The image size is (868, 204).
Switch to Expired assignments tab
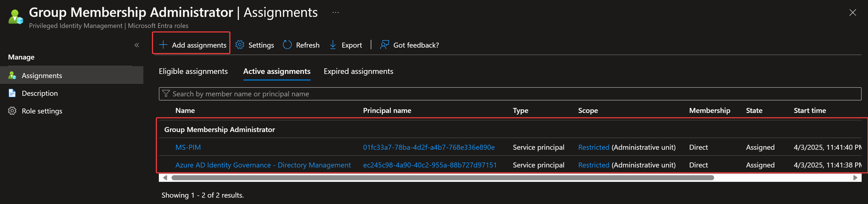(x=358, y=71)
